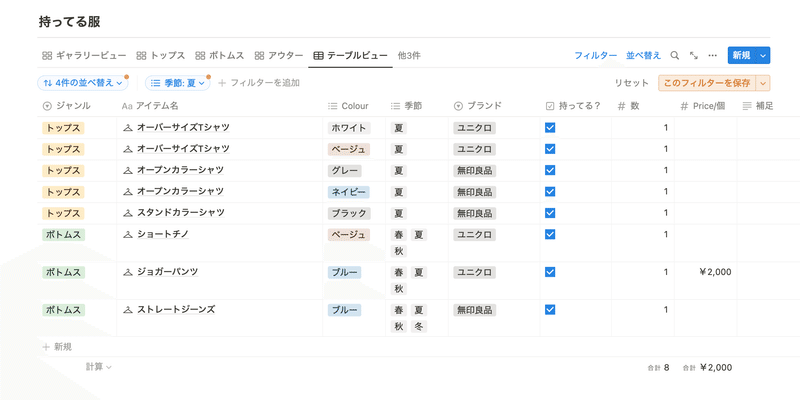The image size is (800, 400).
Task: Uncheck 持ってる？ for navy オープンカラーシャツ
Action: tap(550, 191)
